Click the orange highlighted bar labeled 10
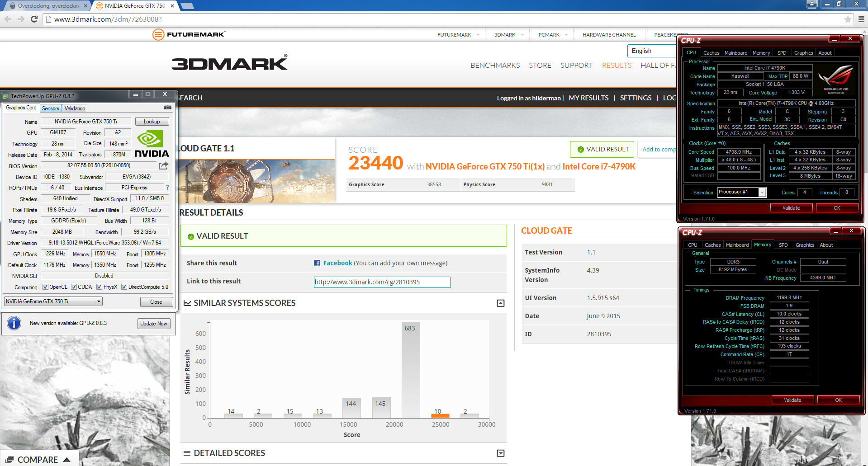 click(x=440, y=416)
